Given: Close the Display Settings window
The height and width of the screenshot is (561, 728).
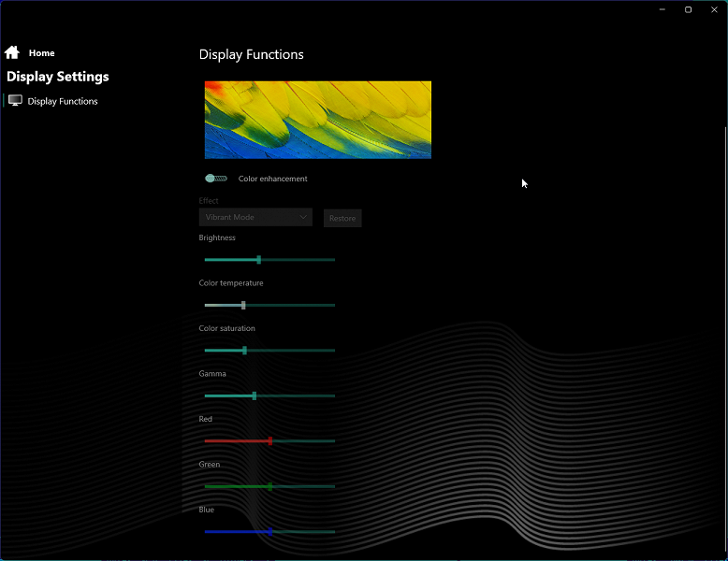Looking at the screenshot, I should [714, 9].
